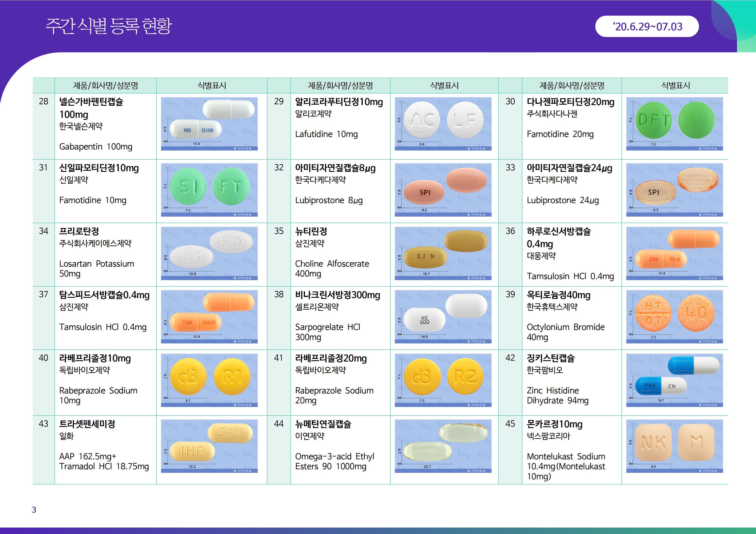Click the product name 프리로탄정
Viewport: 756px width, 534px height.
point(79,231)
